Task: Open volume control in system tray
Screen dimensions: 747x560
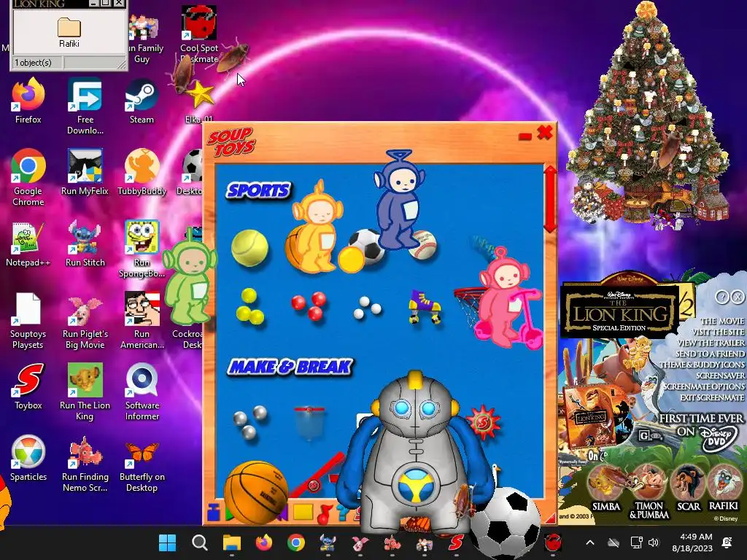Action: (654, 542)
